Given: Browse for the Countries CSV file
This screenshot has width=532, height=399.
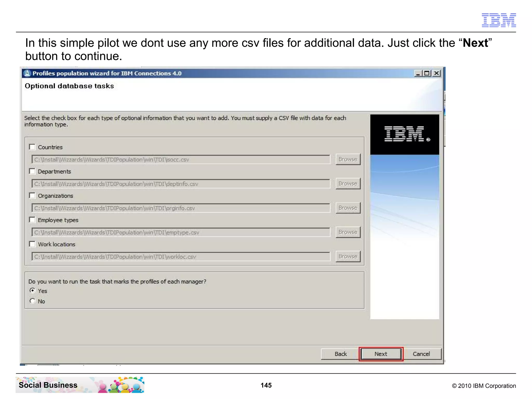Looking at the screenshot, I should [348, 159].
